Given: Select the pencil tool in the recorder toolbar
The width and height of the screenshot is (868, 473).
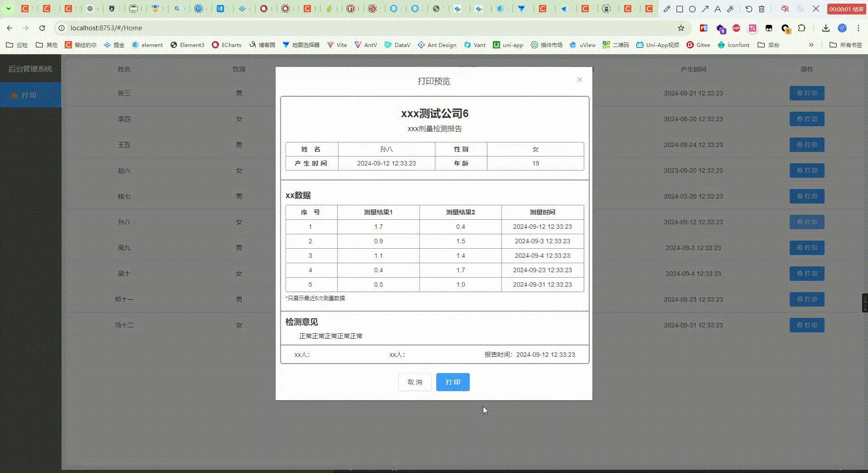Looking at the screenshot, I should tap(667, 9).
